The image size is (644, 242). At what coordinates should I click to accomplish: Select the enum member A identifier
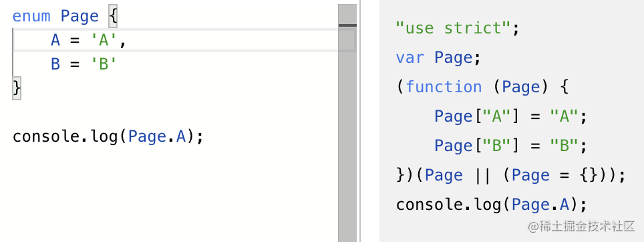55,40
